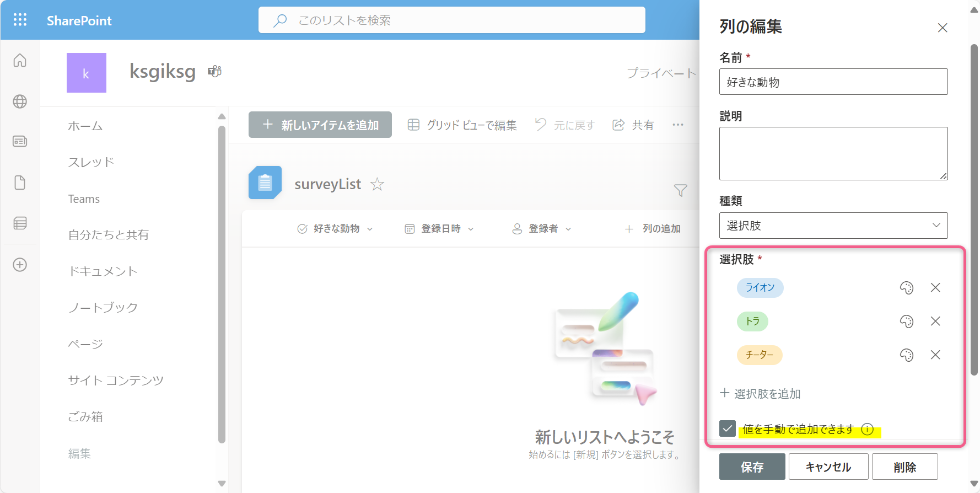Click 保存 to save column
The height and width of the screenshot is (493, 980).
[x=752, y=467]
